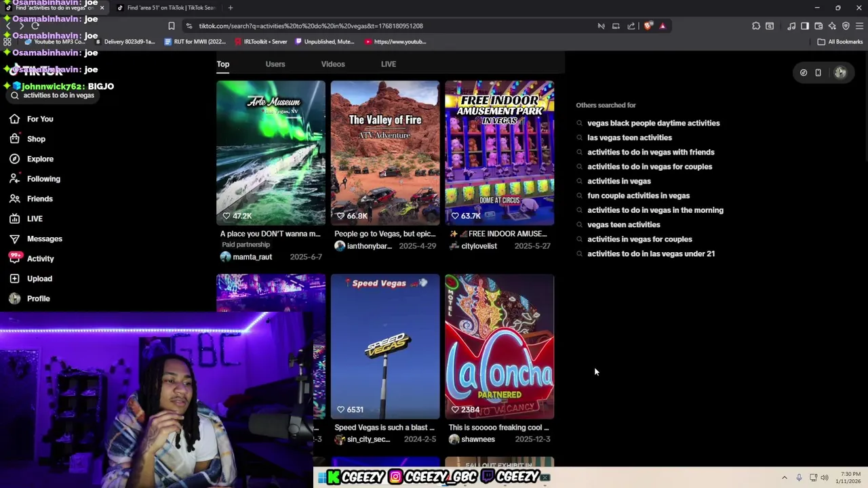Open the For You feed
Screen dimensions: 868x488
pos(40,119)
